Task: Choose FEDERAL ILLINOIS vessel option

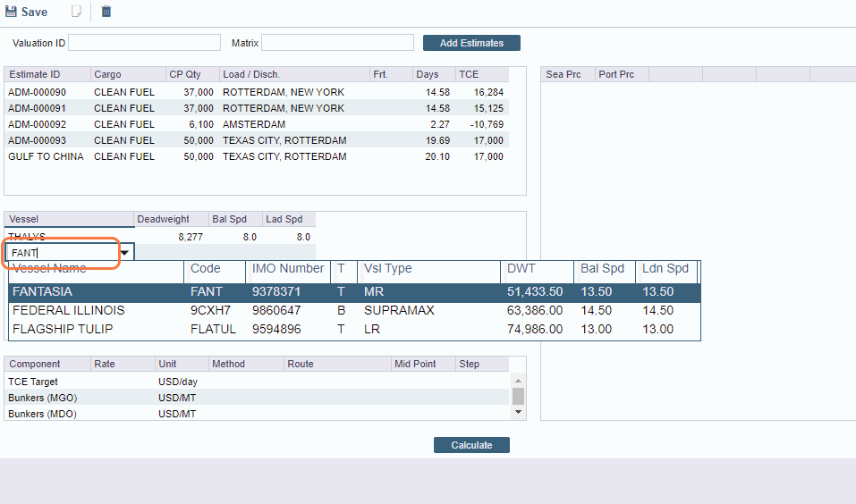Action: [x=68, y=310]
